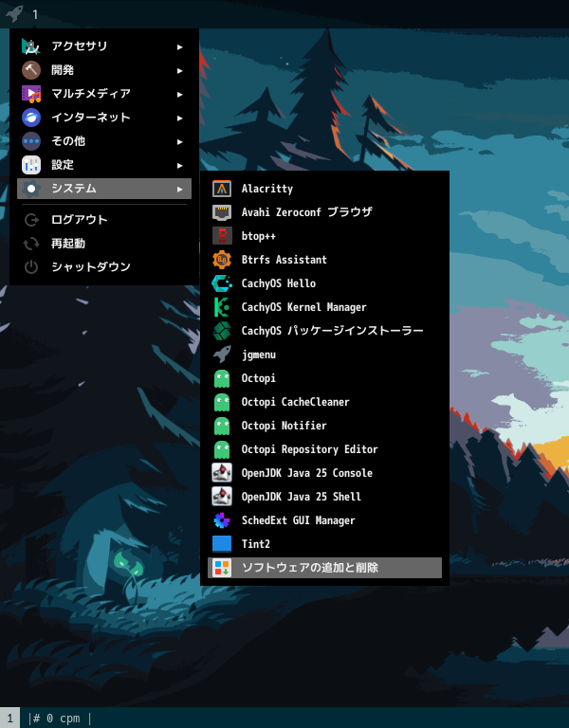Launch Octopi from the system submenu
The height and width of the screenshot is (728, 569).
(324, 378)
